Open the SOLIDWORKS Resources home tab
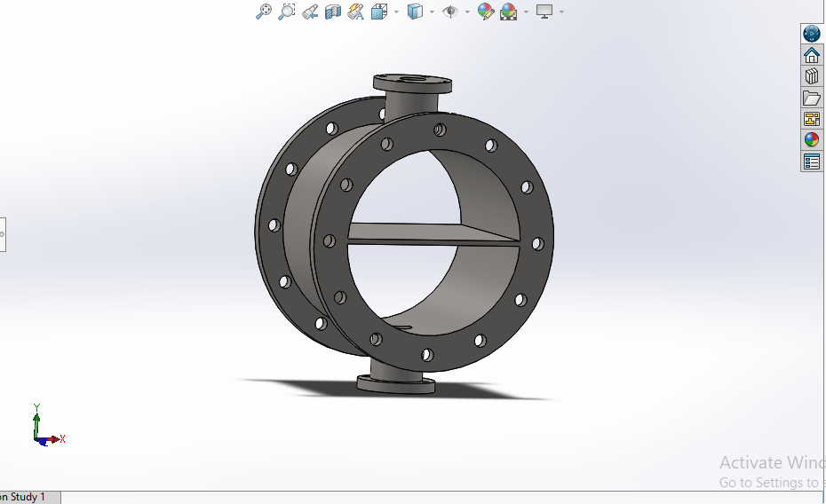The height and width of the screenshot is (504, 826). 812,55
